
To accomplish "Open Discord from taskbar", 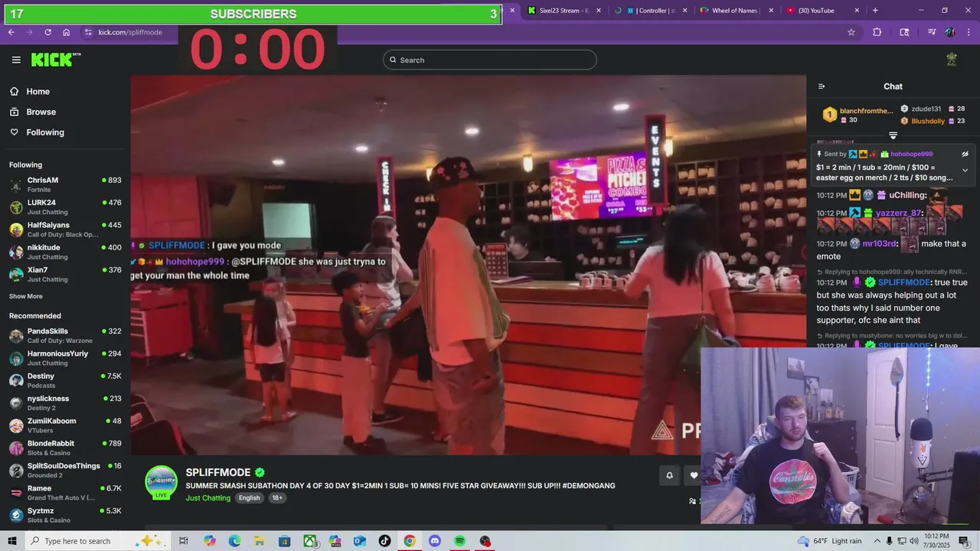I will 435,541.
